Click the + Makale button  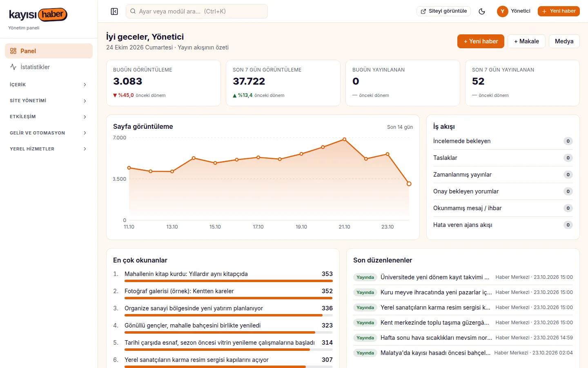(526, 41)
